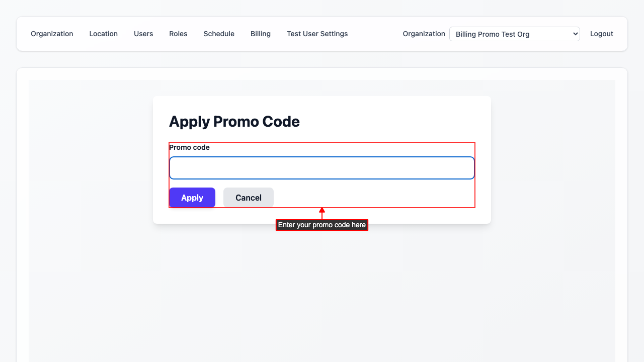
Task: Click the 'Enter your promo code here' tooltip
Action: 322,225
